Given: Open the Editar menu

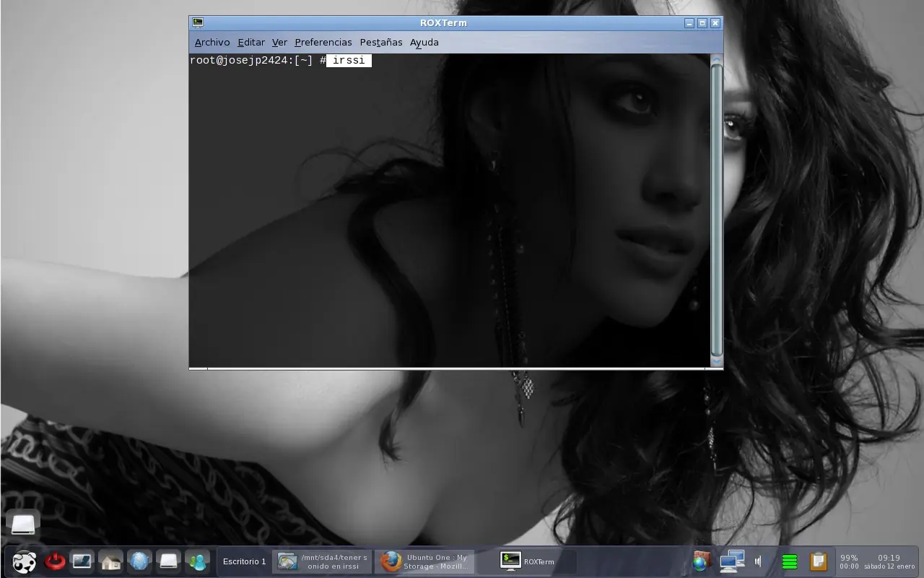Looking at the screenshot, I should click(251, 43).
